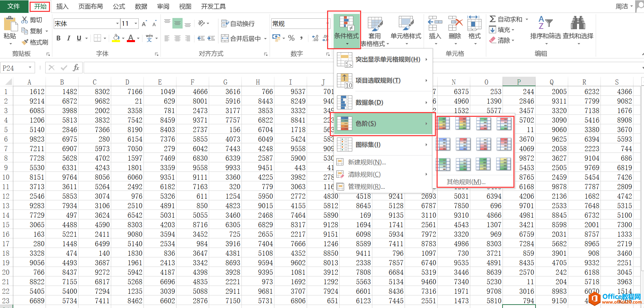Screen dimensions: 644x308
Task: Open the Insert (插入) ribbon tab
Action: 62,6
